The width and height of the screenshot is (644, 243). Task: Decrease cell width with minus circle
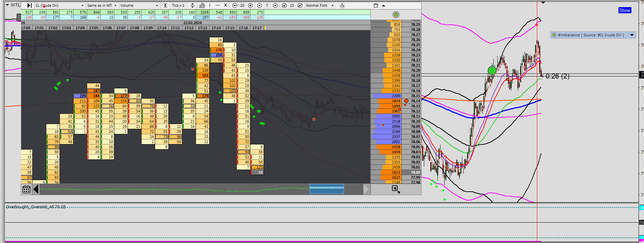click(235, 5)
